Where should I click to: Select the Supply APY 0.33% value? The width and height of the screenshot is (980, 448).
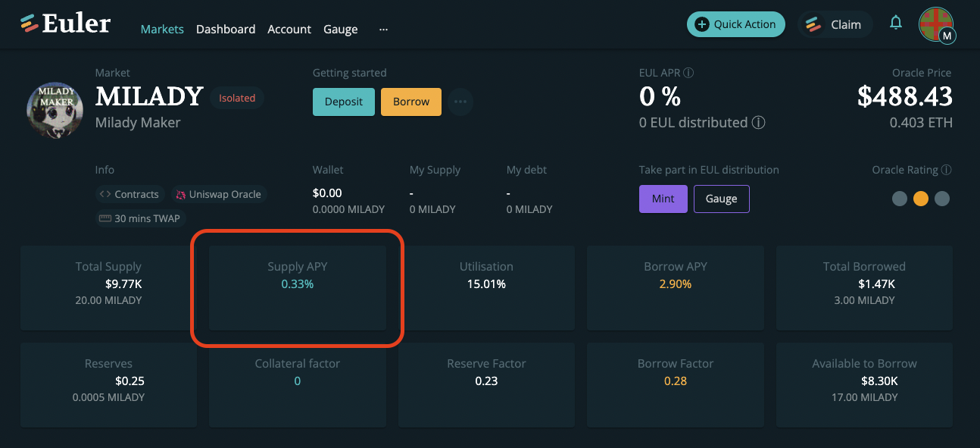point(297,284)
